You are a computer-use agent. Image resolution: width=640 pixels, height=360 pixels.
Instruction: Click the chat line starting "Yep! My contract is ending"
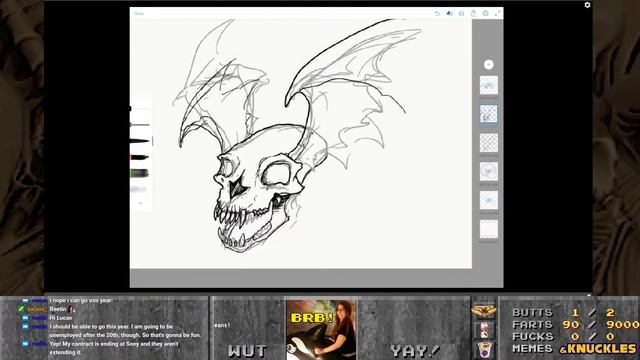pos(114,348)
